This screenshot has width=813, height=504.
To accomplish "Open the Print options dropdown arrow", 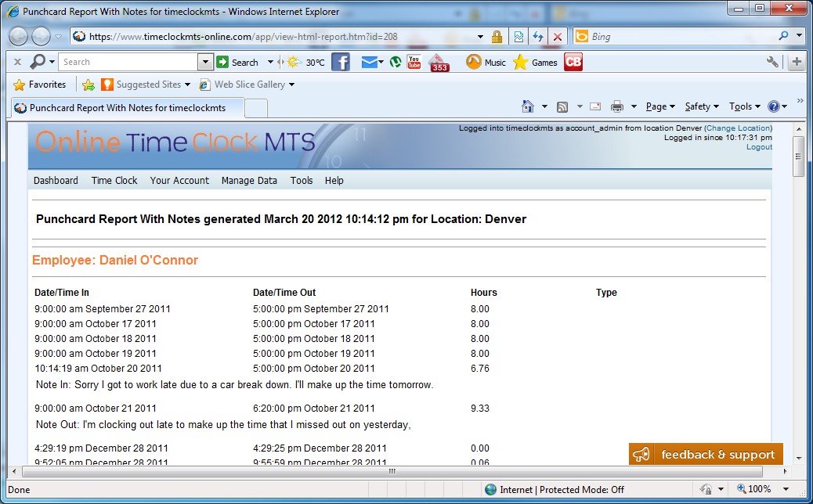I will (634, 106).
